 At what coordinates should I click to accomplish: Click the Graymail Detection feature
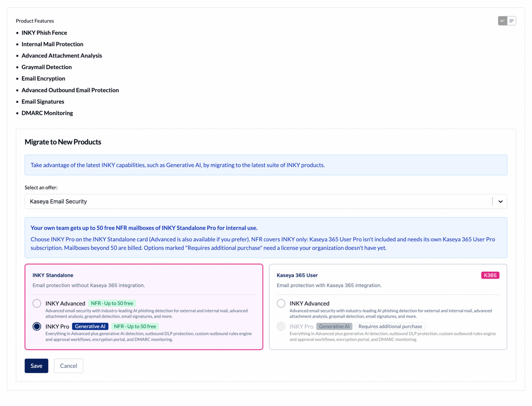pos(47,67)
